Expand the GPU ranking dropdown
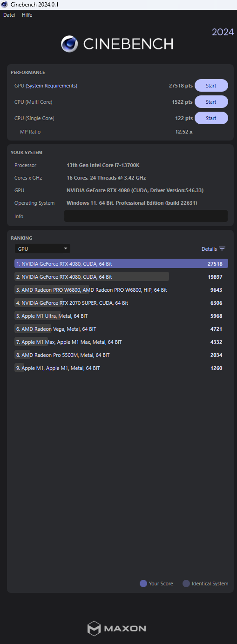The height and width of the screenshot is (644, 237). click(x=42, y=249)
